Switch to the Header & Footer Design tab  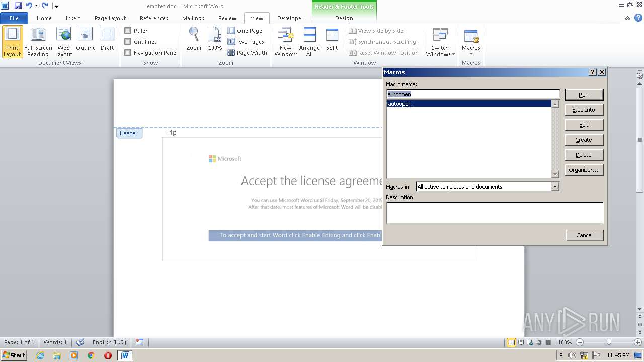click(344, 18)
